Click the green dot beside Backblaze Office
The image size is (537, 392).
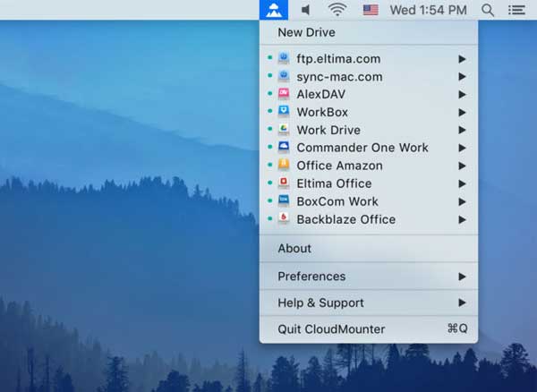[x=270, y=218]
